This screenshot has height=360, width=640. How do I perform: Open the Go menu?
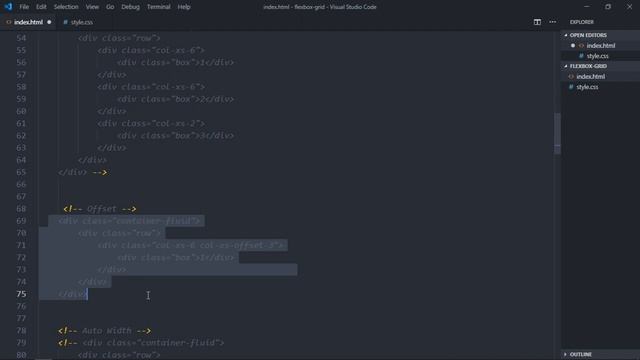coord(110,7)
